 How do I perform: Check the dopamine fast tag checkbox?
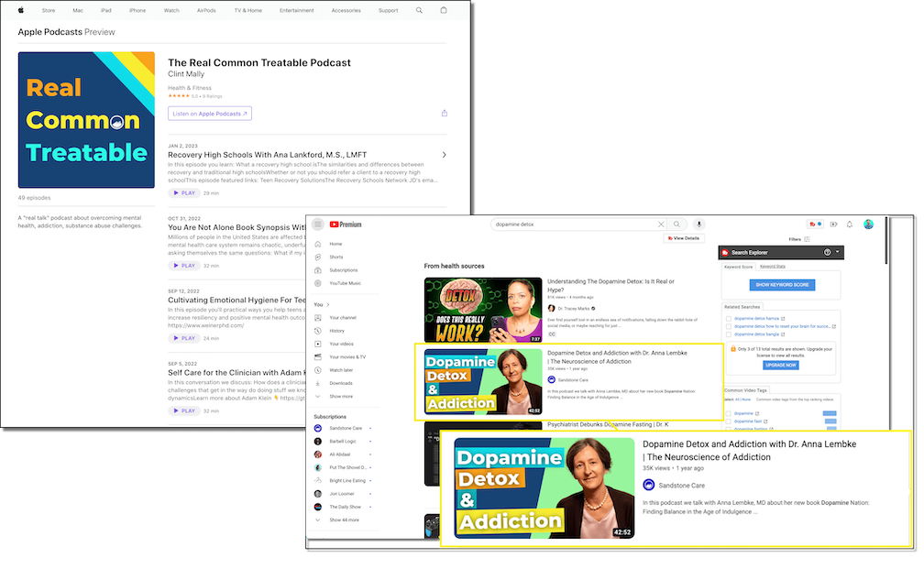pos(729,421)
